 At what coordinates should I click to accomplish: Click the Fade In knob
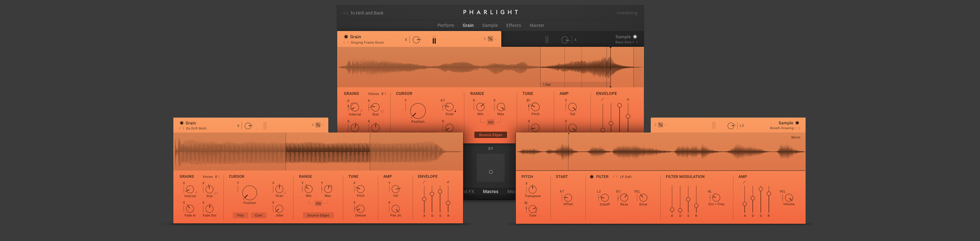(x=190, y=209)
